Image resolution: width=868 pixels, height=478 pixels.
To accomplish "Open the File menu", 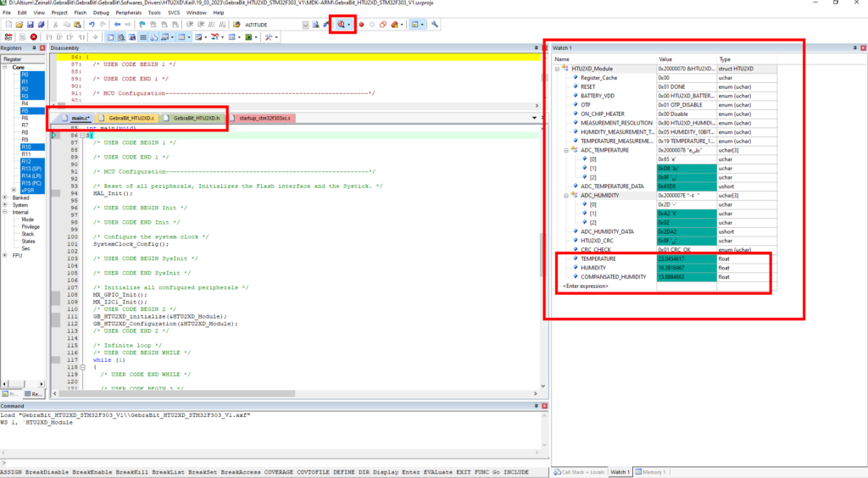I will tap(7, 12).
